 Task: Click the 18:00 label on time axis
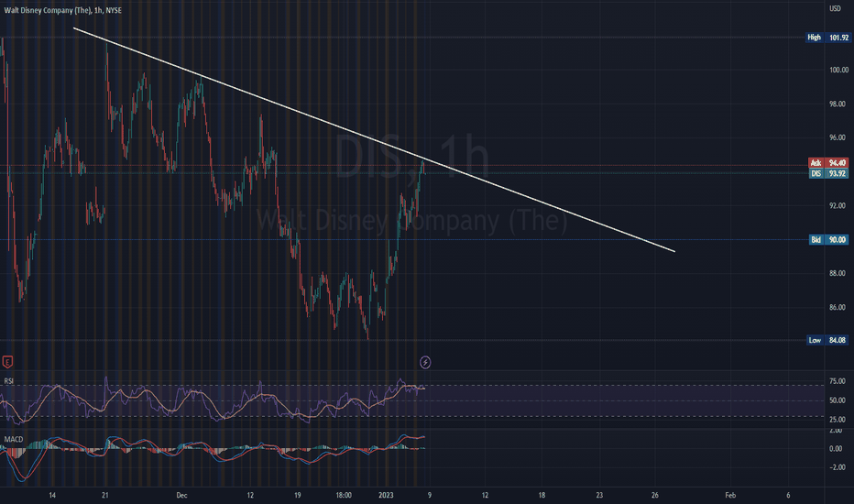coord(344,495)
